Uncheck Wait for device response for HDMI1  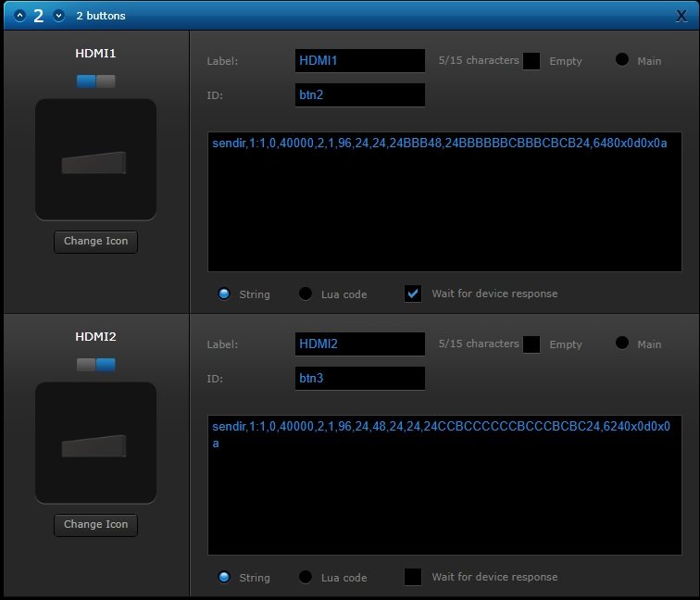[413, 294]
